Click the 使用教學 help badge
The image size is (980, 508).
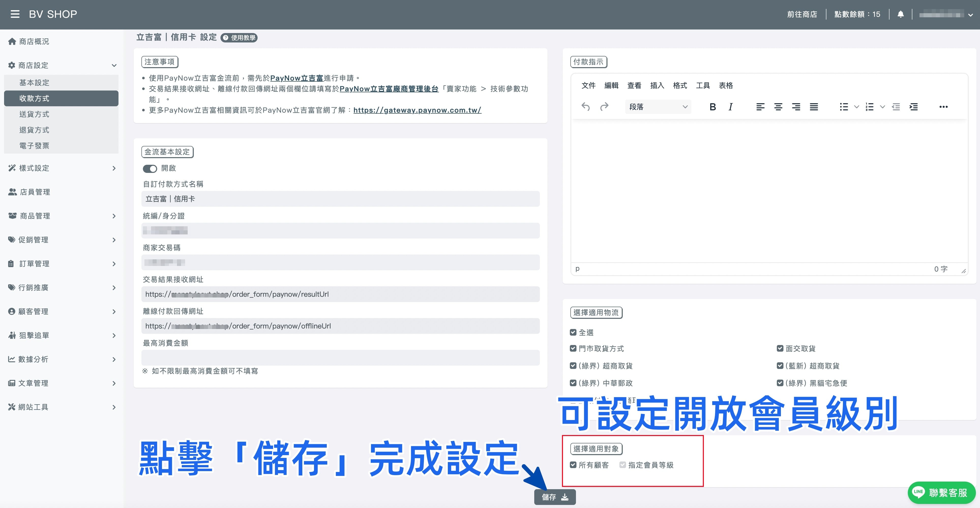pos(239,38)
